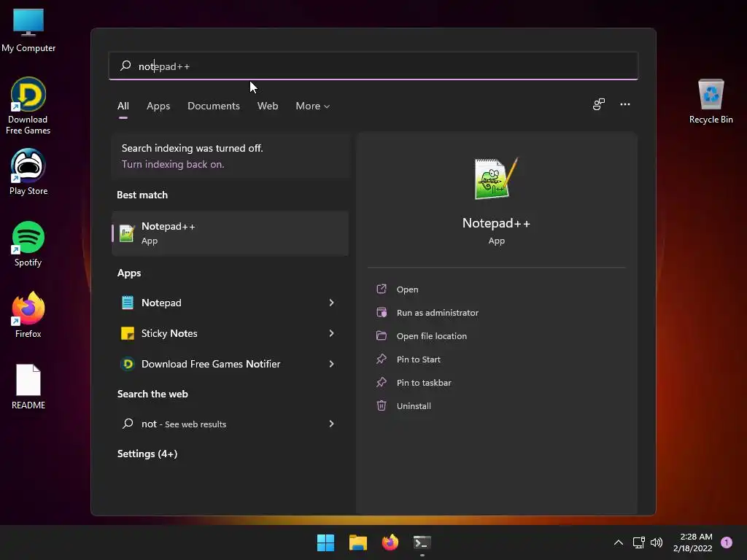This screenshot has width=747, height=560.
Task: Select Notepad++ best match result
Action: (230, 233)
